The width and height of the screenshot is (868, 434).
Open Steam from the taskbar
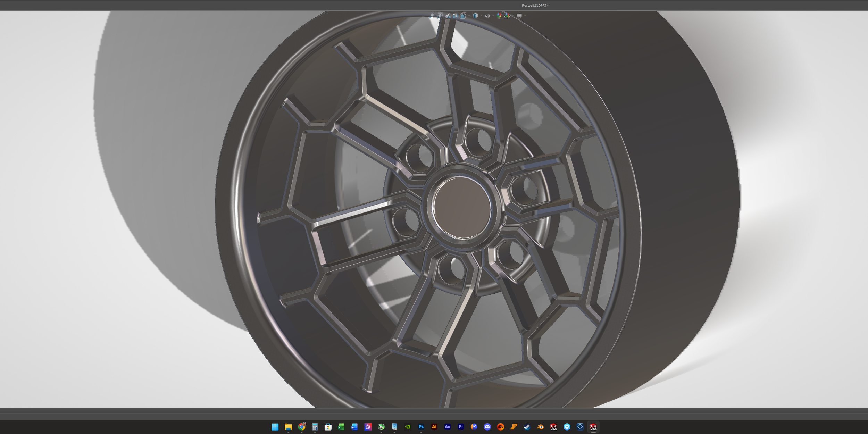click(x=527, y=427)
